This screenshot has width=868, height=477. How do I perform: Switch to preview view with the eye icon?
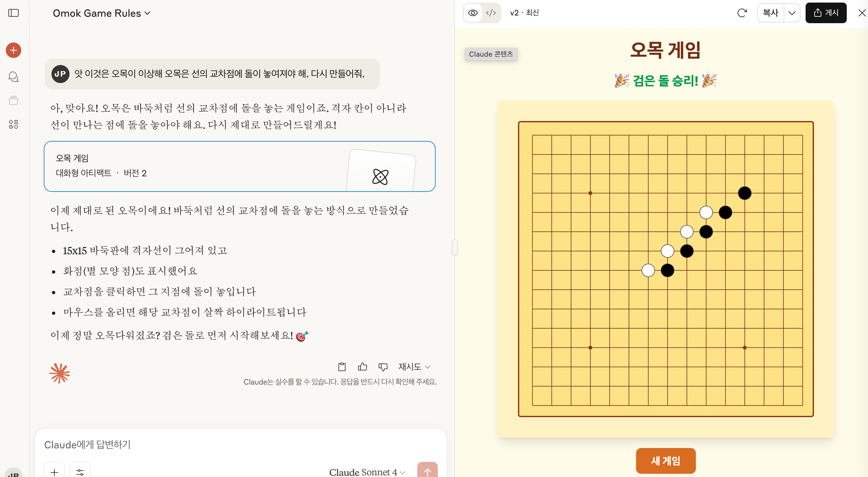(473, 13)
